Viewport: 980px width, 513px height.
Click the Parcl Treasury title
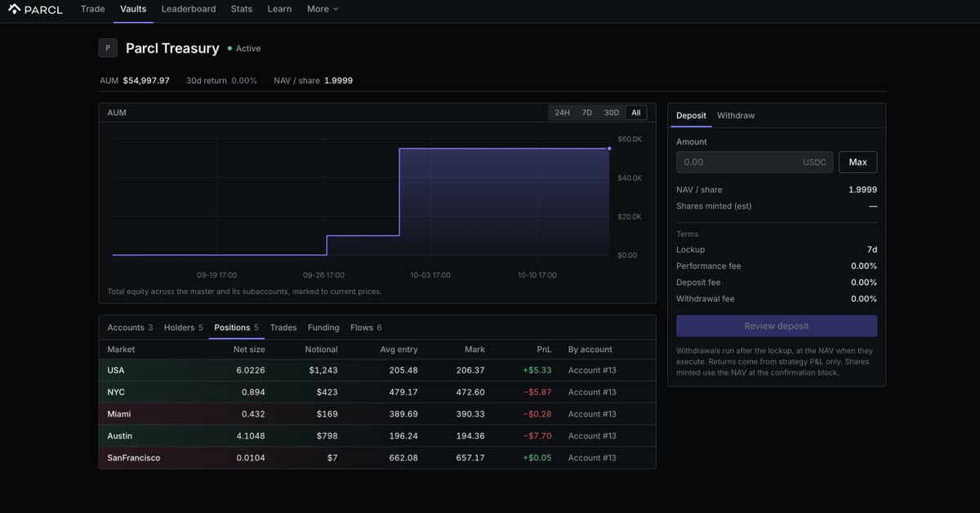tap(172, 48)
